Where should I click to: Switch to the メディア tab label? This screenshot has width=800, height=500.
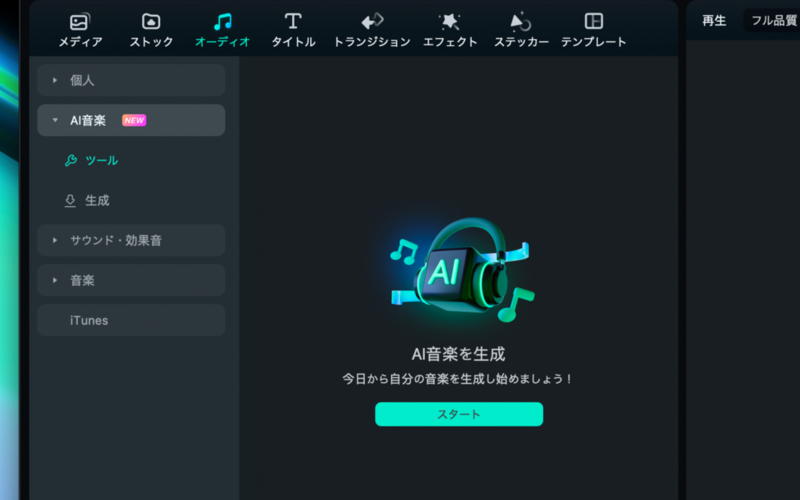(80, 42)
